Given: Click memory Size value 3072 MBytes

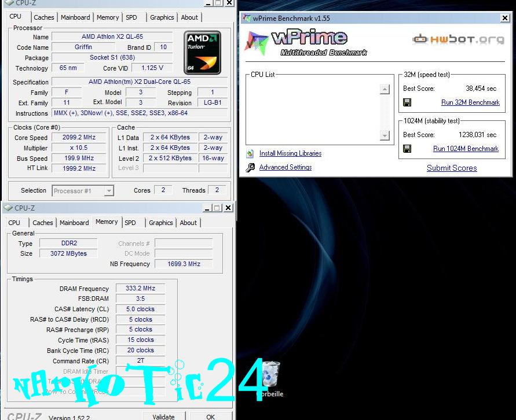Looking at the screenshot, I should point(69,254).
